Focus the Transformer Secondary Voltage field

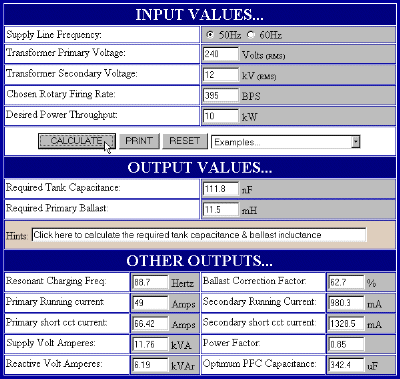221,75
